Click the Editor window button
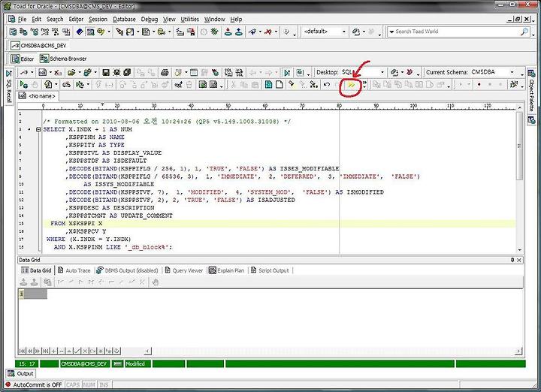 pyautogui.click(x=23, y=59)
